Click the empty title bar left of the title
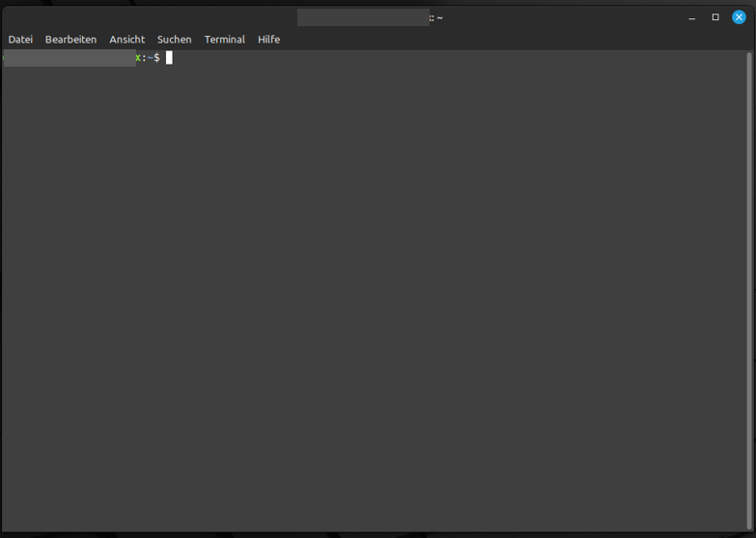Viewport: 756px width, 538px height. (145, 17)
